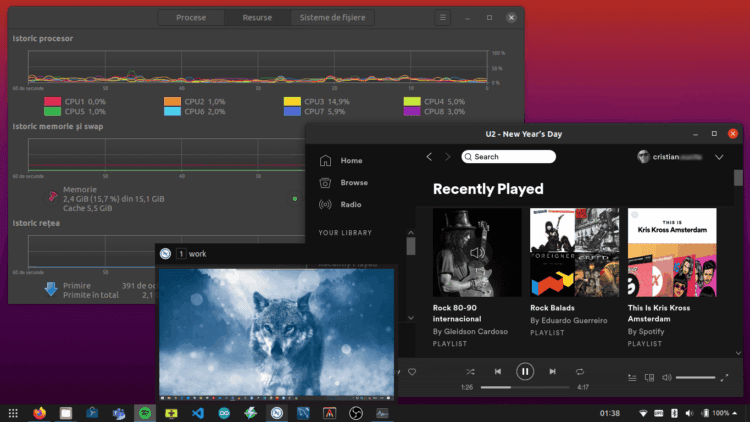Image resolution: width=750 pixels, height=422 pixels.
Task: Select the wolf 'work' window preview thumbnail
Action: [x=276, y=334]
